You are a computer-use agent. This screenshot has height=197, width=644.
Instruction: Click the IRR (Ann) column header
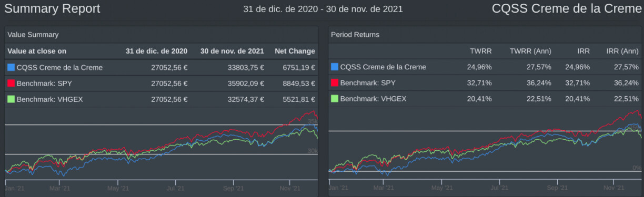click(x=622, y=51)
